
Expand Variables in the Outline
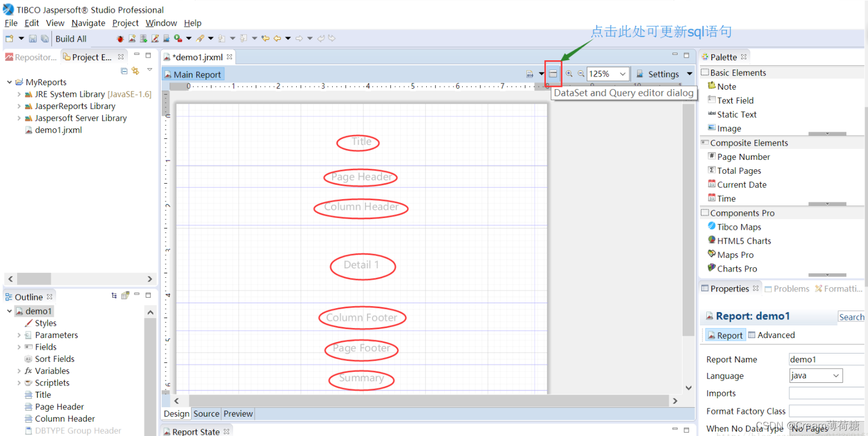tap(19, 371)
